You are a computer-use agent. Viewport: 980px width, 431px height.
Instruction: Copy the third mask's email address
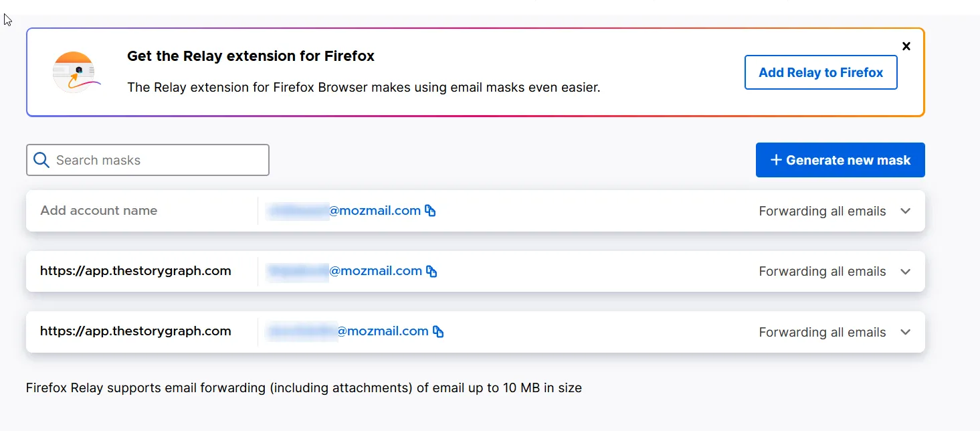pyautogui.click(x=438, y=331)
